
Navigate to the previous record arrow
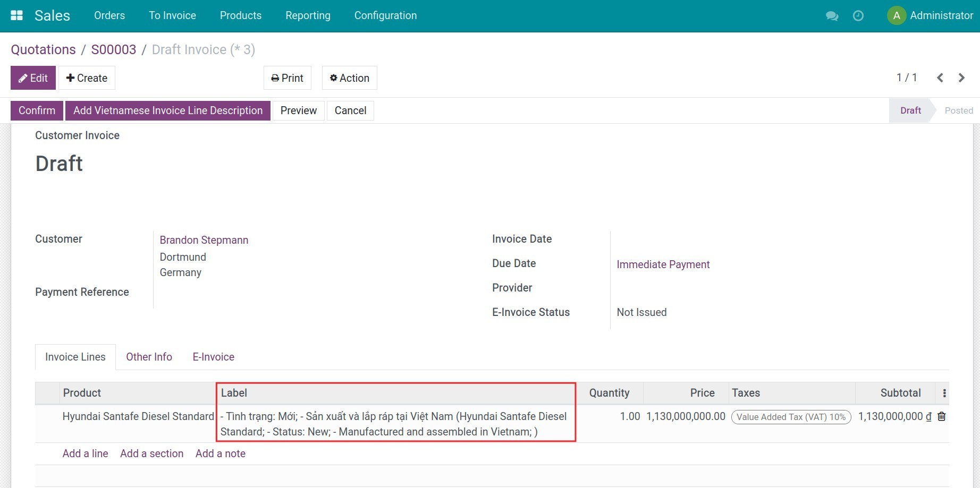tap(940, 78)
